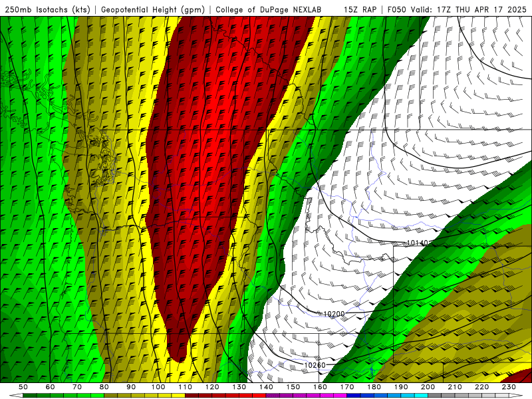
Task: Click the 70 value on the legend
Action: pos(77,387)
